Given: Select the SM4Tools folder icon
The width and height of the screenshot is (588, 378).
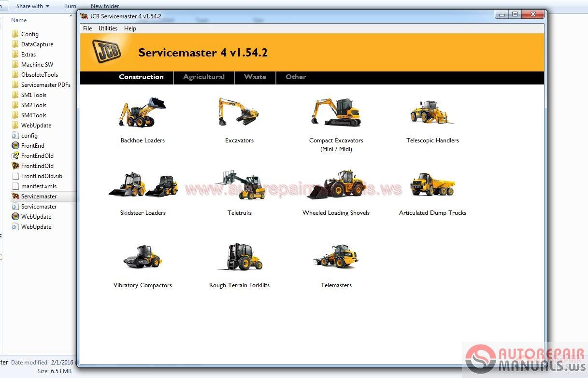Looking at the screenshot, I should 15,115.
